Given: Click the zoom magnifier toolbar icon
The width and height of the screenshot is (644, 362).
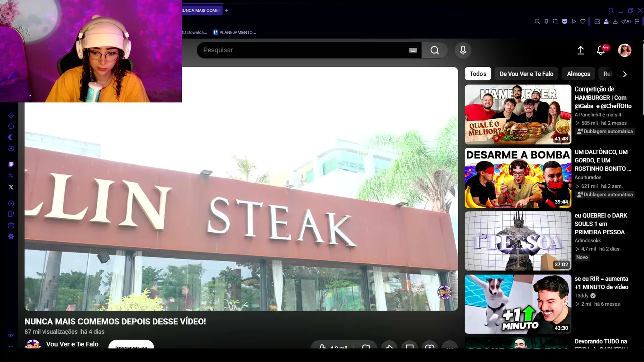Looking at the screenshot, I should (537, 22).
